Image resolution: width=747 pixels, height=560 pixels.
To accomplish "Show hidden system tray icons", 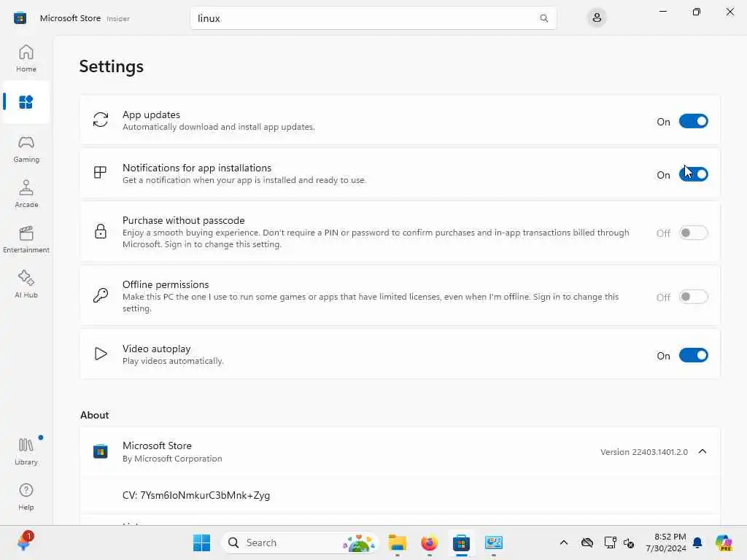I will coord(564,542).
